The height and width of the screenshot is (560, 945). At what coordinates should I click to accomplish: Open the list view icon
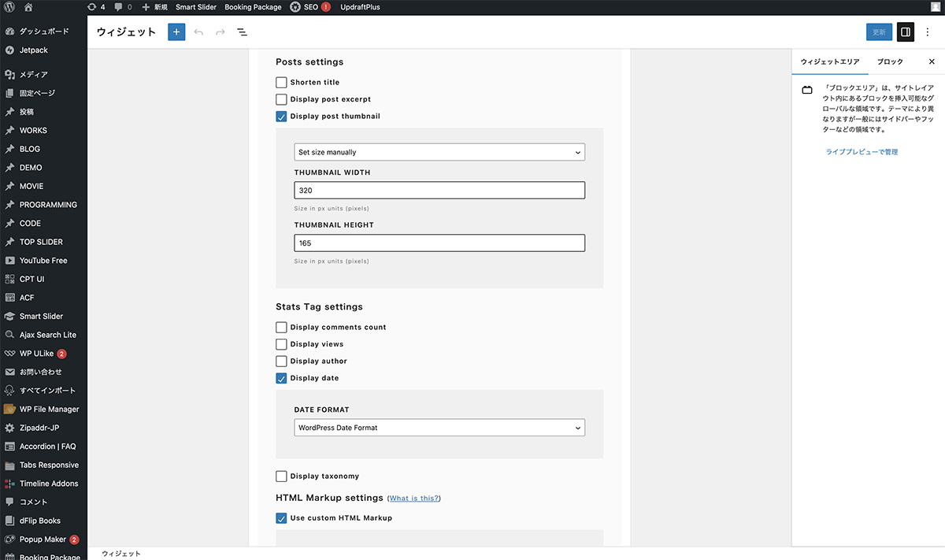click(242, 32)
